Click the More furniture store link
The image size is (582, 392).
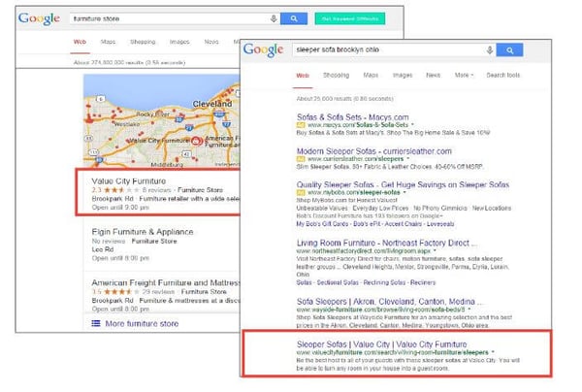tap(142, 324)
